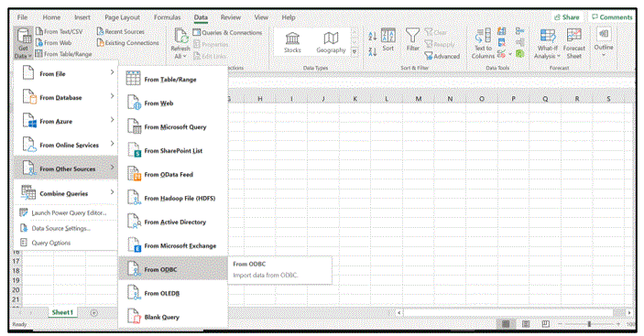Image resolution: width=644 pixels, height=336 pixels.
Task: Select From SharePoint List
Action: tap(173, 150)
